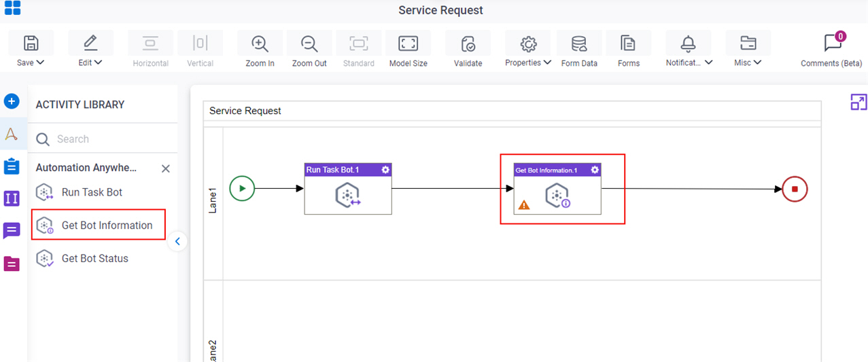Open Get Bot Information.1 settings gear

click(595, 170)
